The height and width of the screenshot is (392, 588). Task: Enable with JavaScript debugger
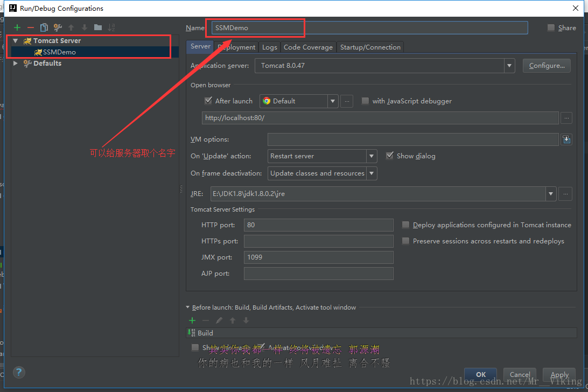365,101
